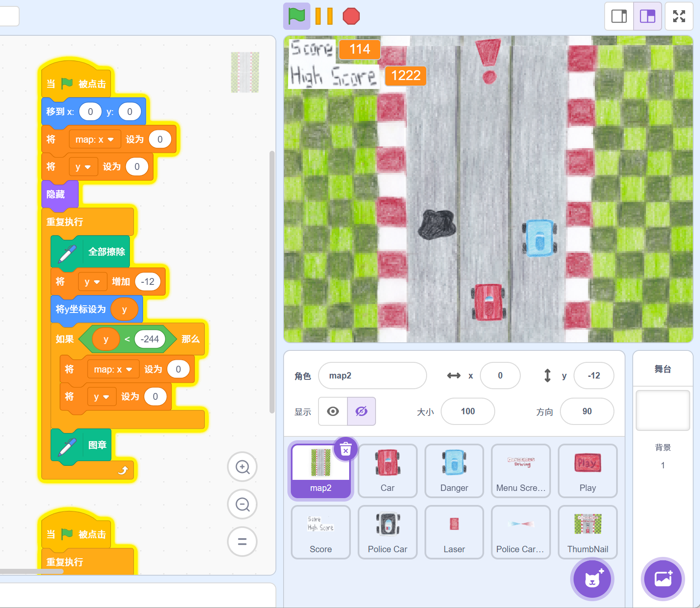
Task: Delete the map2 sprite using trash icon
Action: 345,450
